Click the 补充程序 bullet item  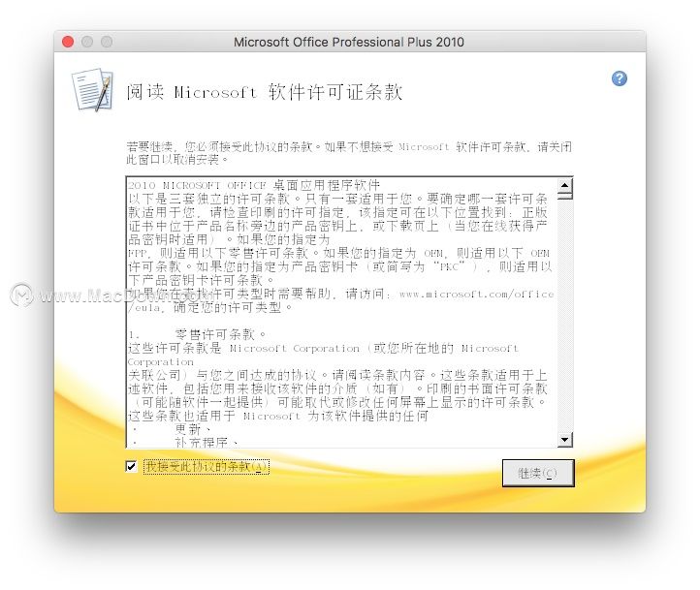207,443
